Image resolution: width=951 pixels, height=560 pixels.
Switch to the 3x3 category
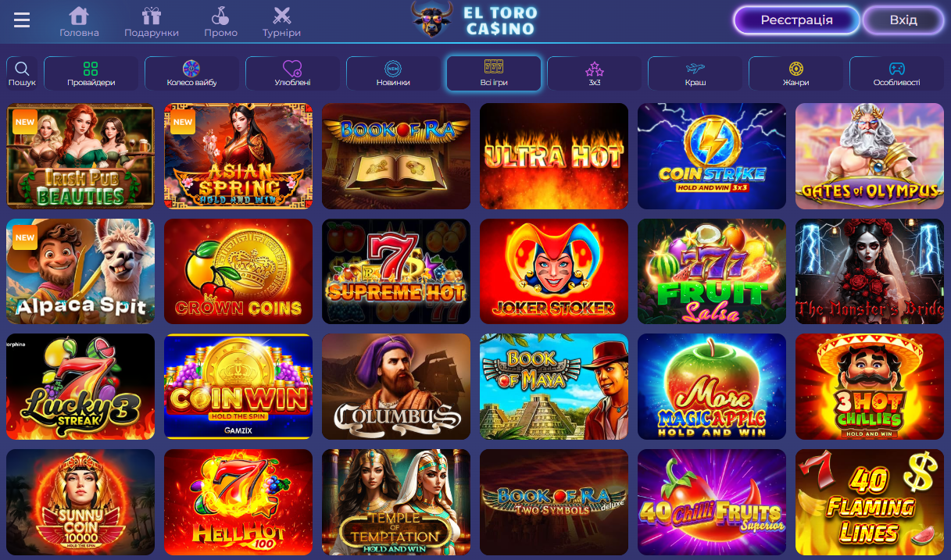[x=595, y=73]
